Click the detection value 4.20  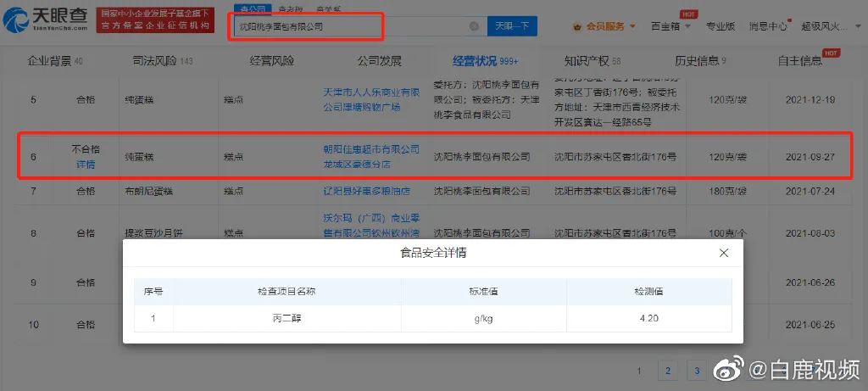tap(648, 318)
